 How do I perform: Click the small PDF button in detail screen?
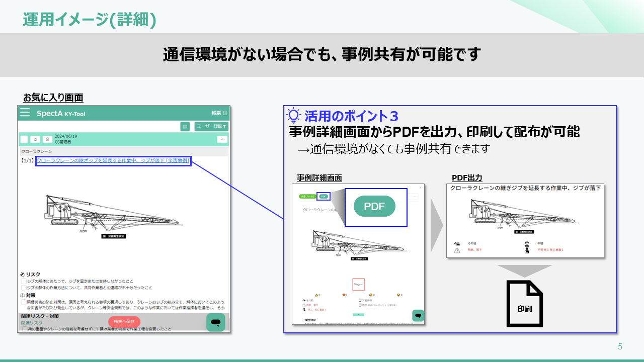[x=323, y=196]
